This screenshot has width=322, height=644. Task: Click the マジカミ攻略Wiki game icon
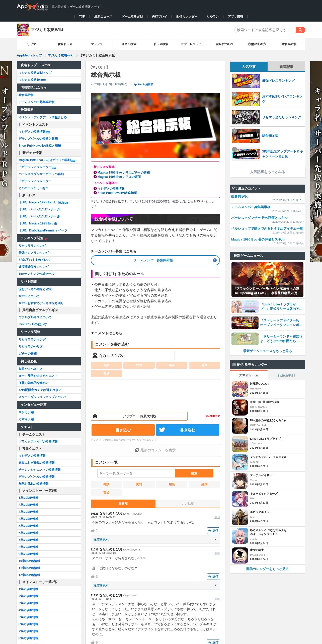(23, 30)
